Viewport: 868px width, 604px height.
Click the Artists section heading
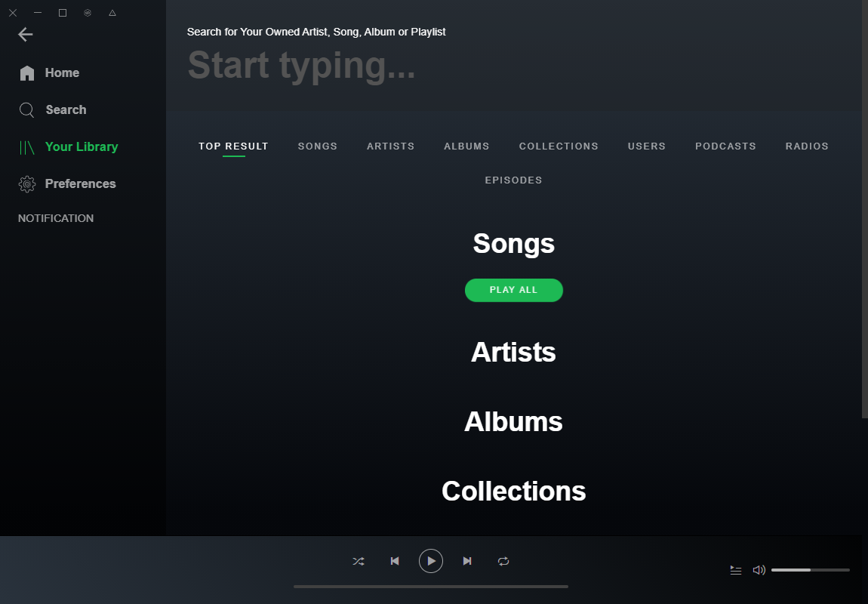513,352
